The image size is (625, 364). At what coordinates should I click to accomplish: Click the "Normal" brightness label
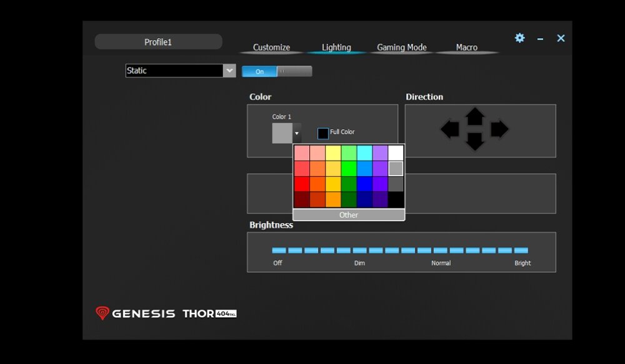(x=441, y=263)
